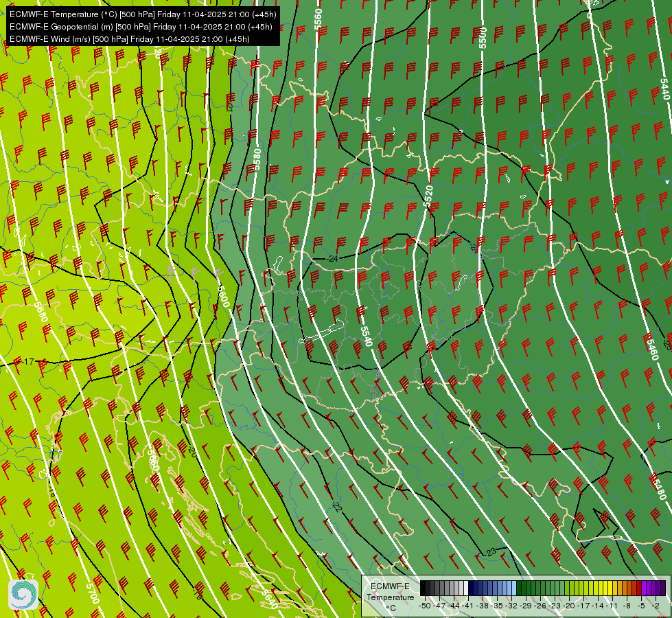
Task: Click the -23 isotherm label on the map
Action: pyautogui.click(x=491, y=551)
